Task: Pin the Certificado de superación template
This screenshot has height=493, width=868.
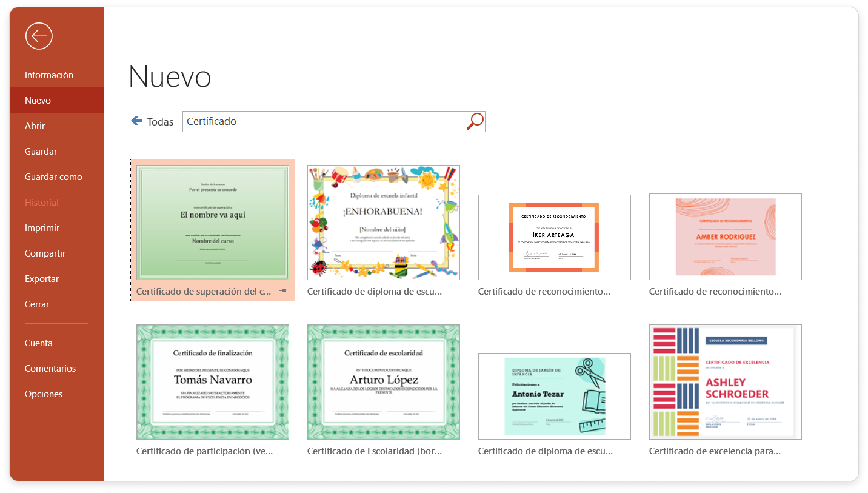Action: (x=282, y=292)
